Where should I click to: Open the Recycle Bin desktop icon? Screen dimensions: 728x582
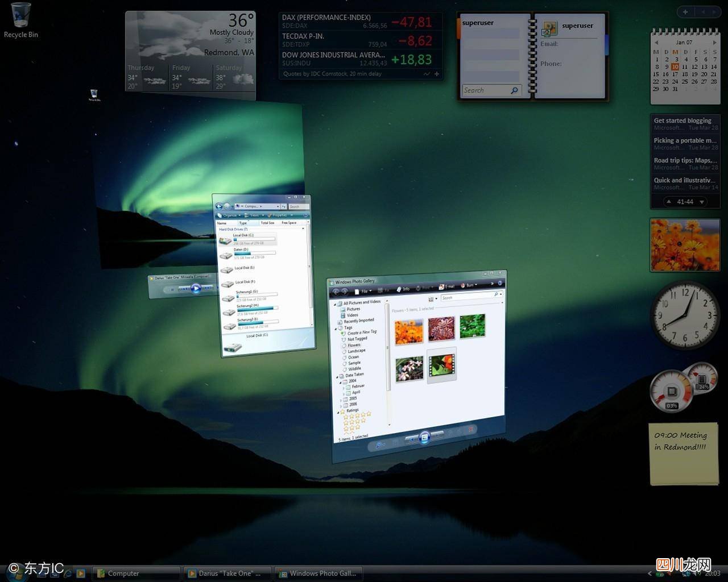pos(20,20)
